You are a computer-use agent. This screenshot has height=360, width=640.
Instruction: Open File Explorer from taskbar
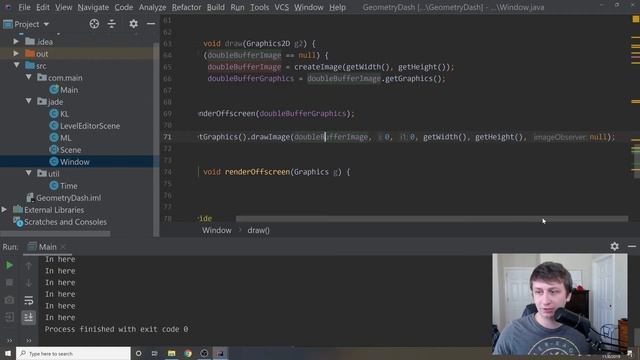[171, 353]
